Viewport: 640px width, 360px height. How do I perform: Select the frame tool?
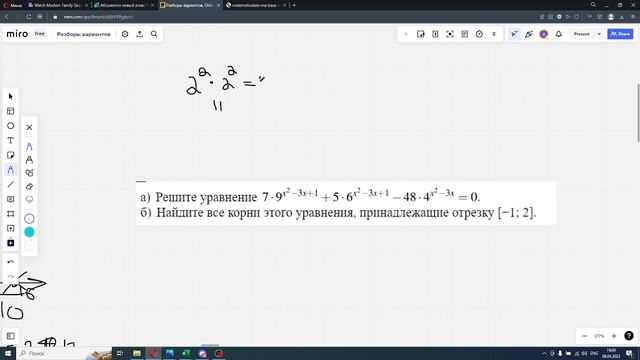coord(11,213)
